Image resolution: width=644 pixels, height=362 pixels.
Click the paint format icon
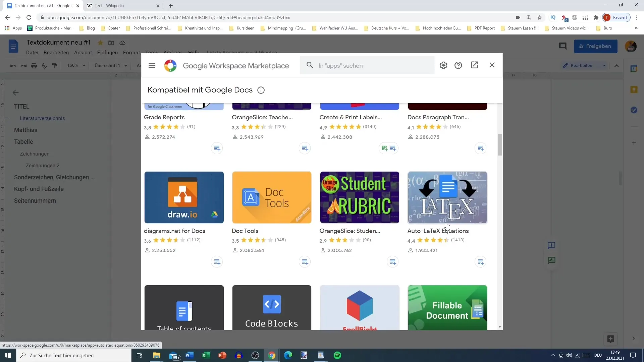click(x=55, y=66)
